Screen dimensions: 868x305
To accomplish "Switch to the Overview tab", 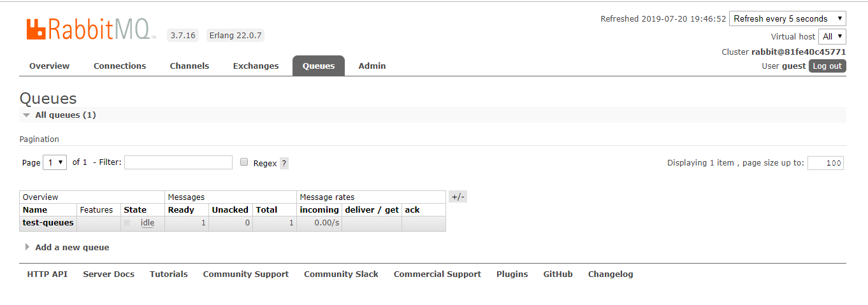I will pos(49,66).
